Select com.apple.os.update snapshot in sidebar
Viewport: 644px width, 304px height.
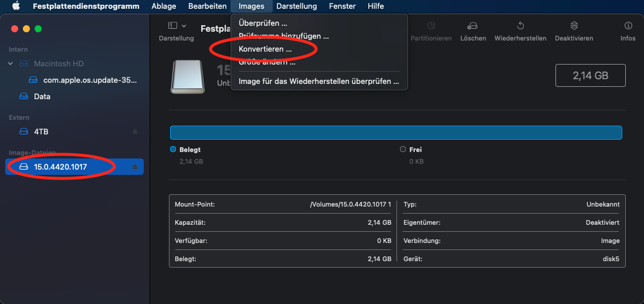[89, 80]
